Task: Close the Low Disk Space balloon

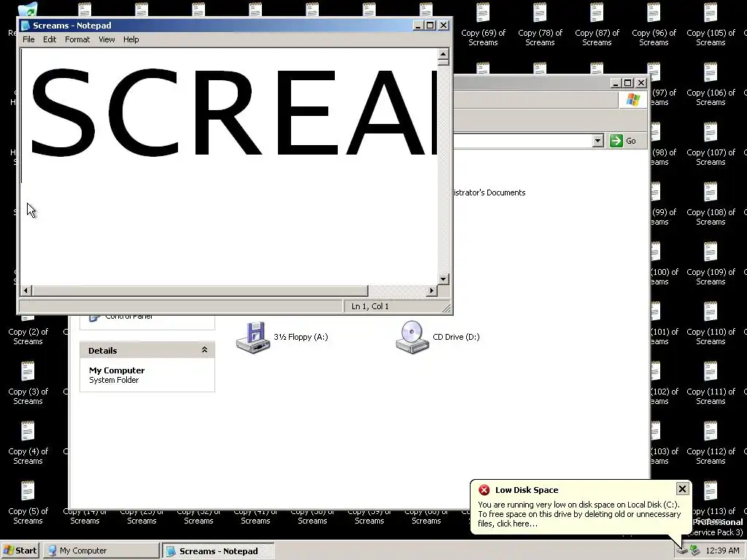Action: tap(682, 489)
